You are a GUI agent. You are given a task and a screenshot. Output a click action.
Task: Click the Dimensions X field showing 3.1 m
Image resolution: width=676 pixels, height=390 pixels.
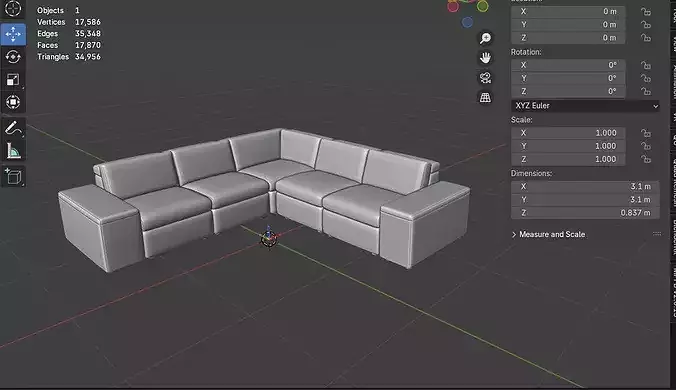click(585, 187)
